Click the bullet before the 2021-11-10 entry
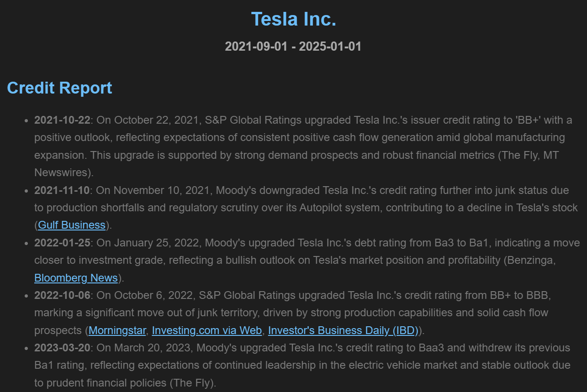 point(26,190)
